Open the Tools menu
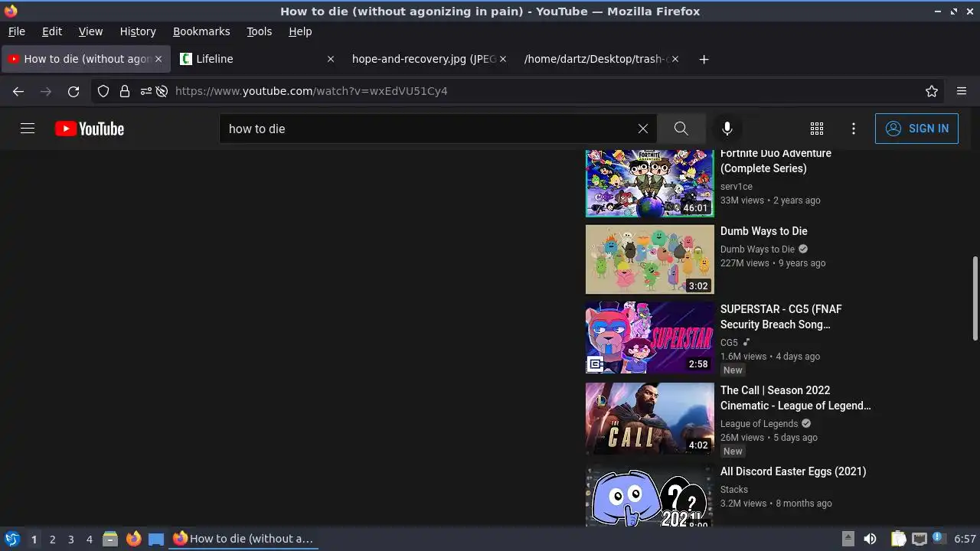 pos(260,31)
